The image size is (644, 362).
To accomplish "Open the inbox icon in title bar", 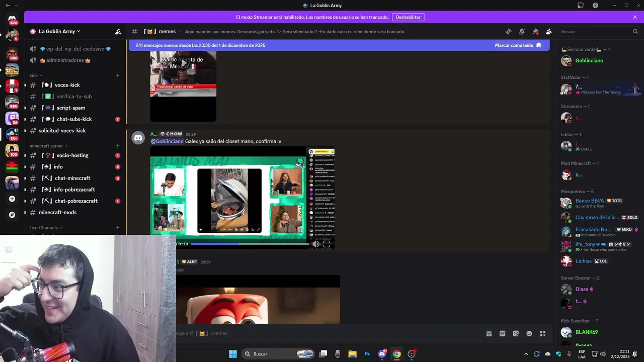I will pyautogui.click(x=581, y=6).
